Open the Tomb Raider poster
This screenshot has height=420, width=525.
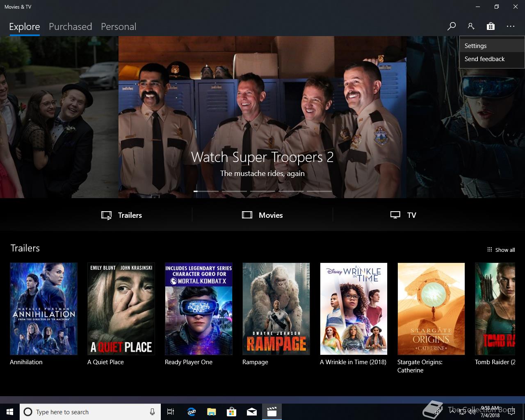(x=495, y=309)
